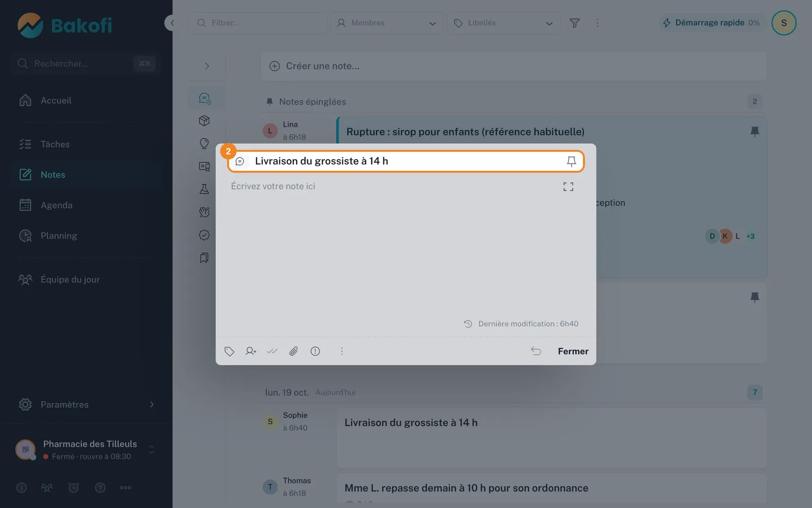Open Équipe du jour in the sidebar
The height and width of the screenshot is (508, 812).
pos(86,279)
